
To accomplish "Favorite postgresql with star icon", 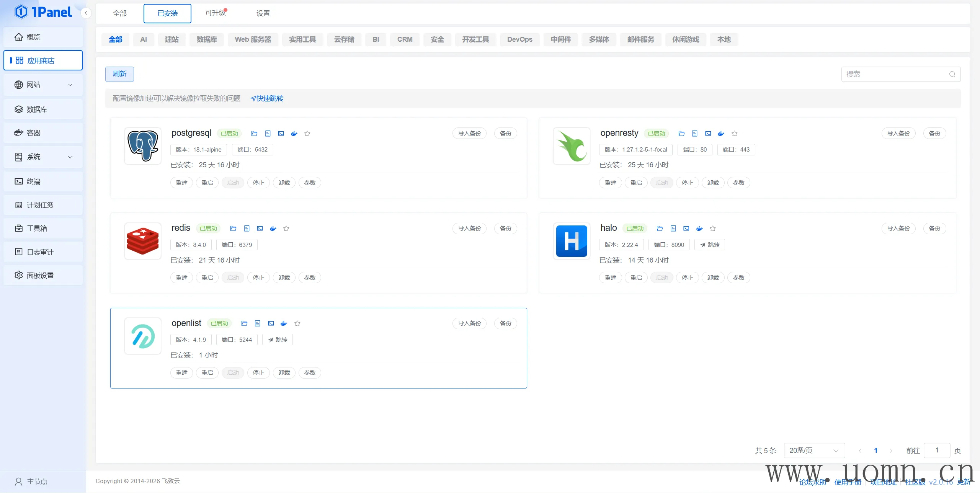I will tap(307, 134).
